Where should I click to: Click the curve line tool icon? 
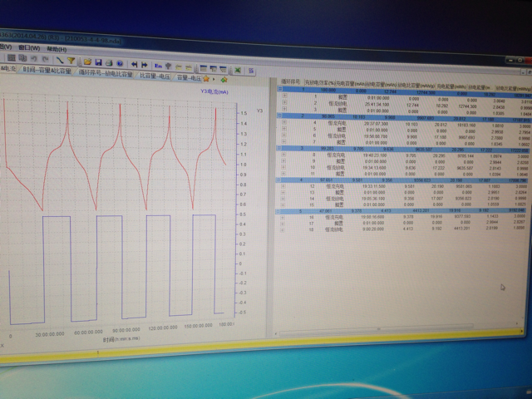tap(60, 61)
